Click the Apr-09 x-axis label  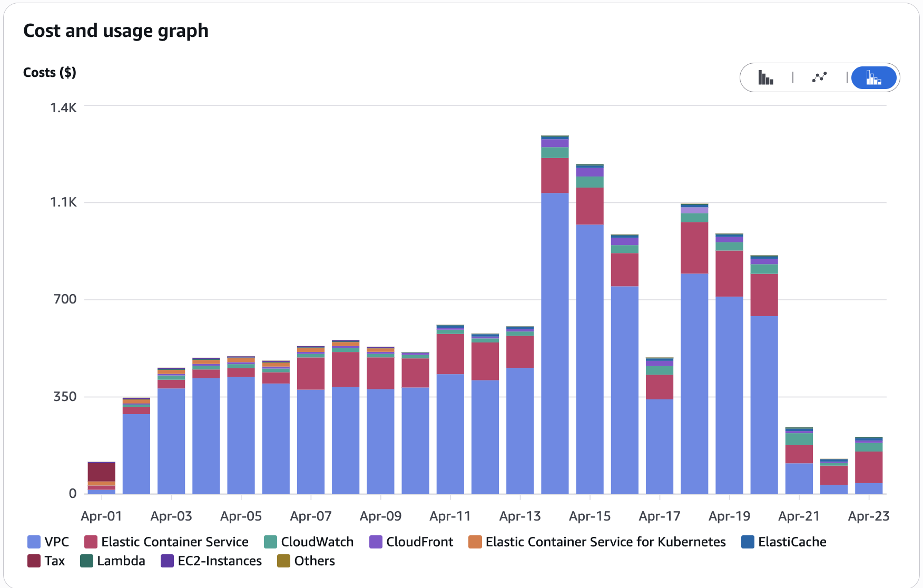(x=381, y=516)
